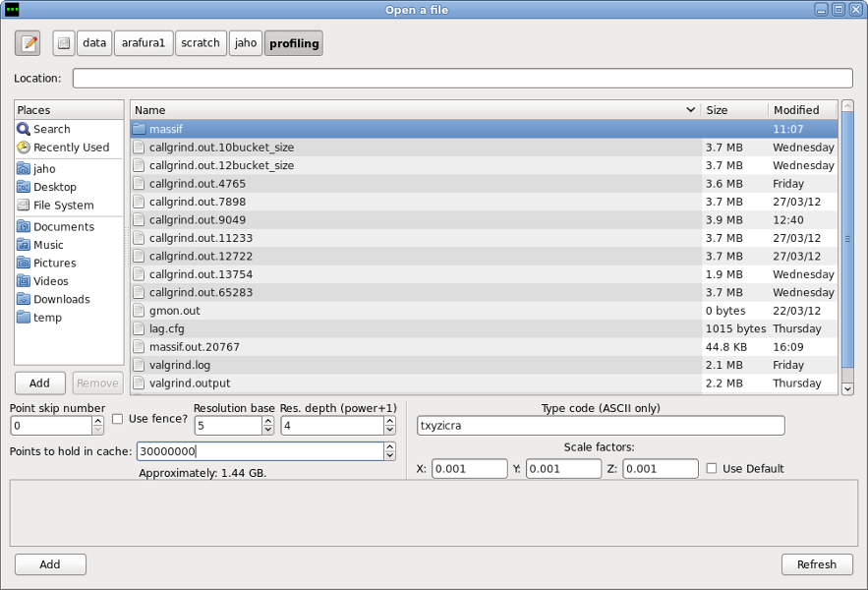Click the Downloads folder icon
The image size is (868, 590).
[x=24, y=299]
